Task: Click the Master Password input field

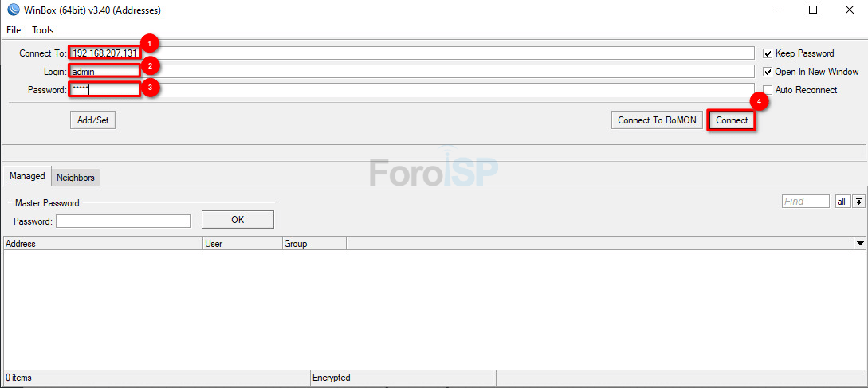Action: point(124,221)
